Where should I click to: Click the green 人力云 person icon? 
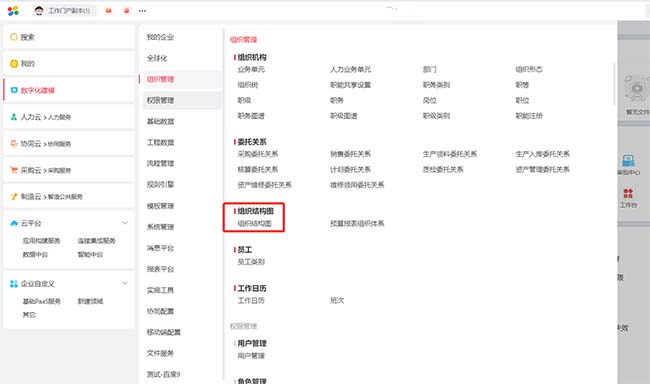[14, 117]
